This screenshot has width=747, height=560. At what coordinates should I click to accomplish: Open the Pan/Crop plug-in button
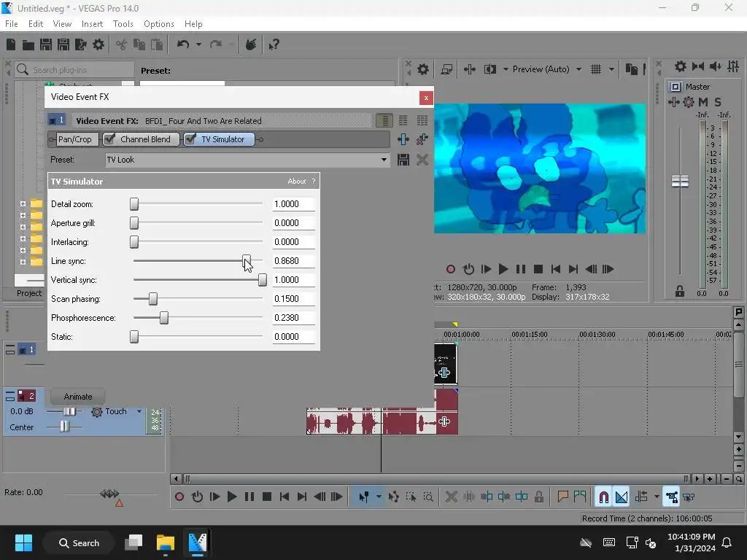(x=75, y=139)
